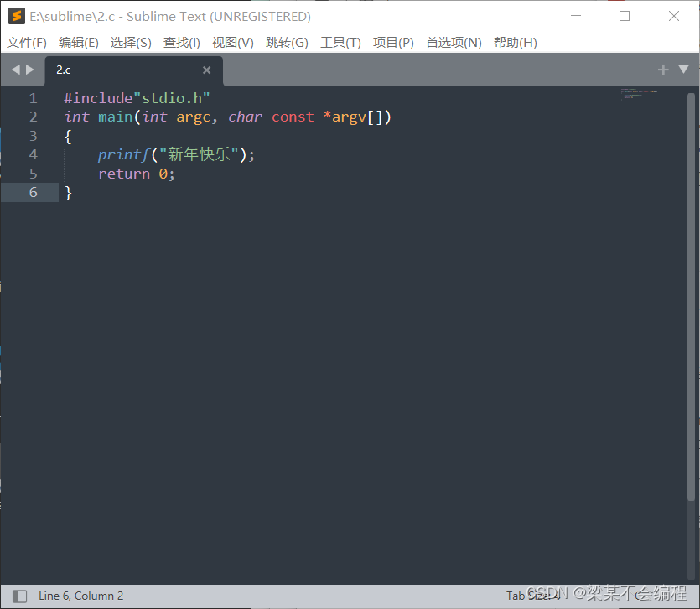This screenshot has width=700, height=609.
Task: Click line number 1 in gutter
Action: (x=33, y=98)
